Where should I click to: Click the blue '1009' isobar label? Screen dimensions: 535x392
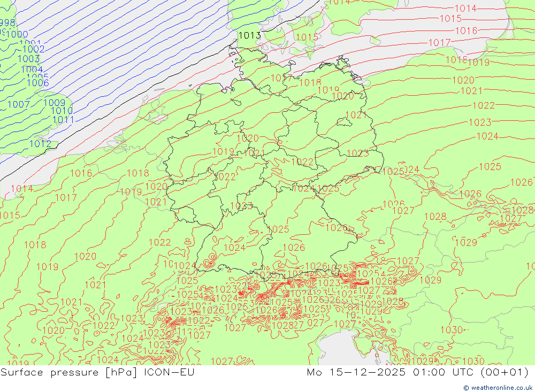point(54,102)
